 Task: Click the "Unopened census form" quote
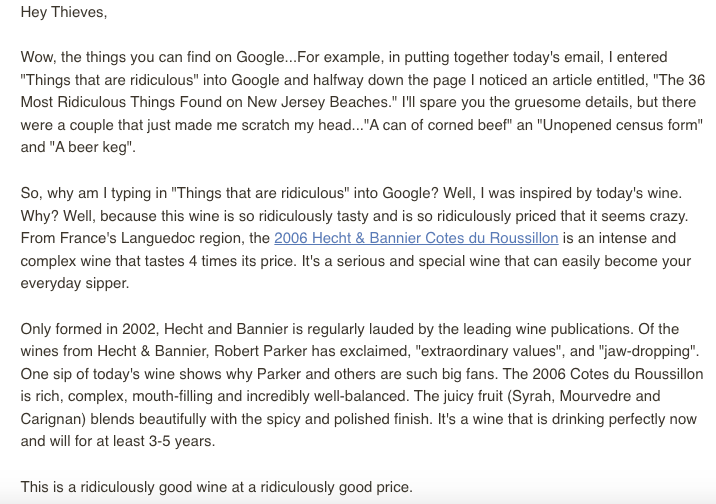[x=620, y=125]
